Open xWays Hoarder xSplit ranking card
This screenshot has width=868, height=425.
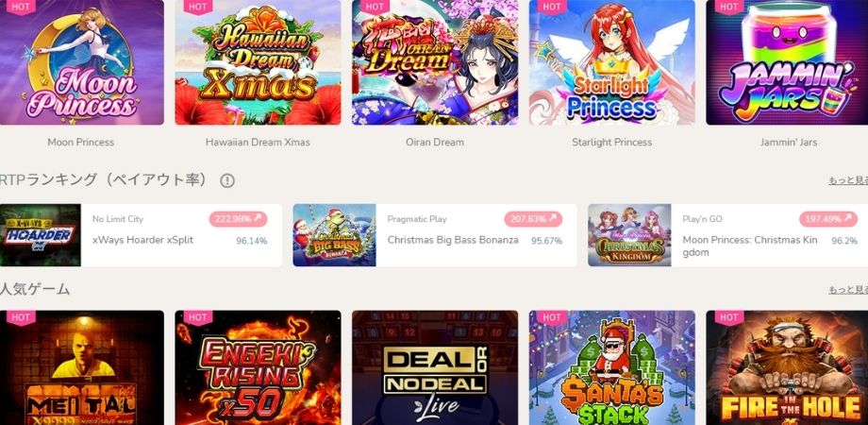point(141,235)
